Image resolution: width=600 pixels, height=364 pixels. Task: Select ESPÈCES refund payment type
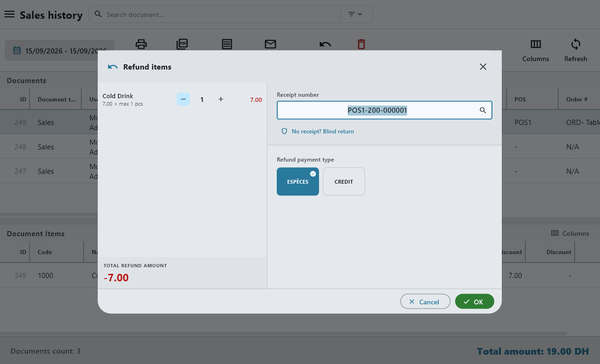[x=298, y=182]
